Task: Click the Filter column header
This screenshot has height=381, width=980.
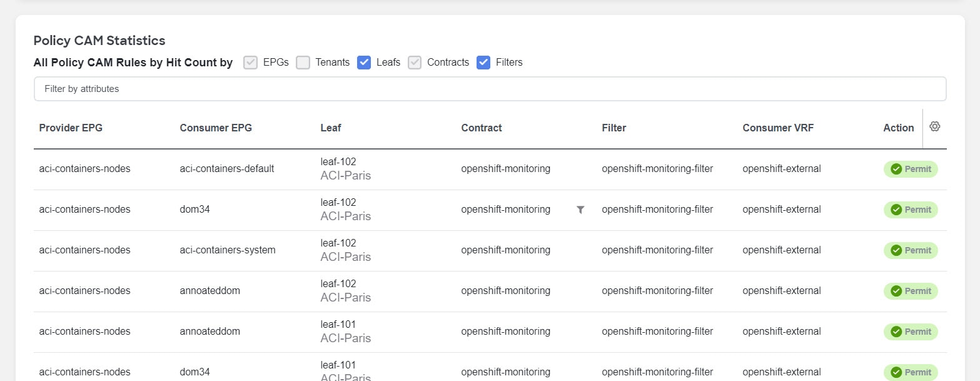Action: point(614,128)
